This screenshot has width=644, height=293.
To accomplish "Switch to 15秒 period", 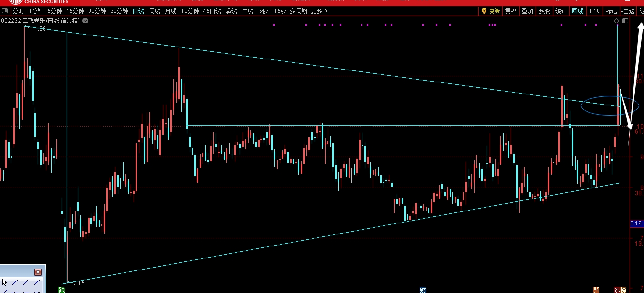I will point(279,11).
